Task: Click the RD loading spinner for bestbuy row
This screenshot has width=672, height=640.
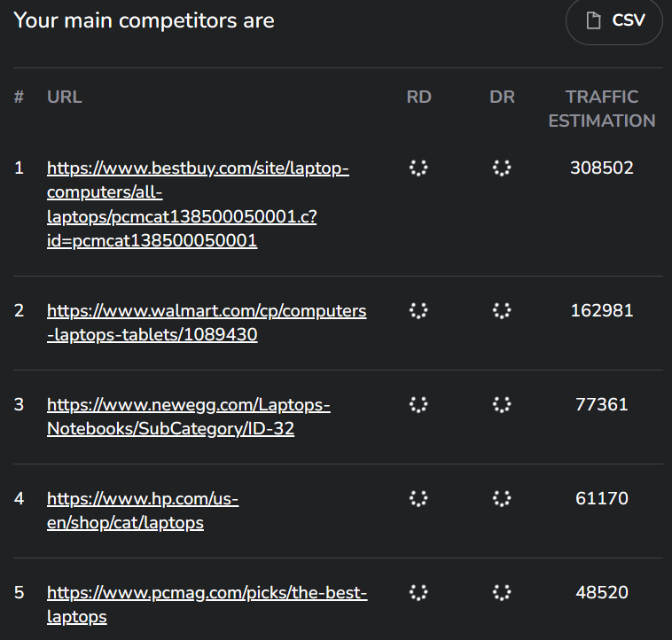Action: point(418,168)
